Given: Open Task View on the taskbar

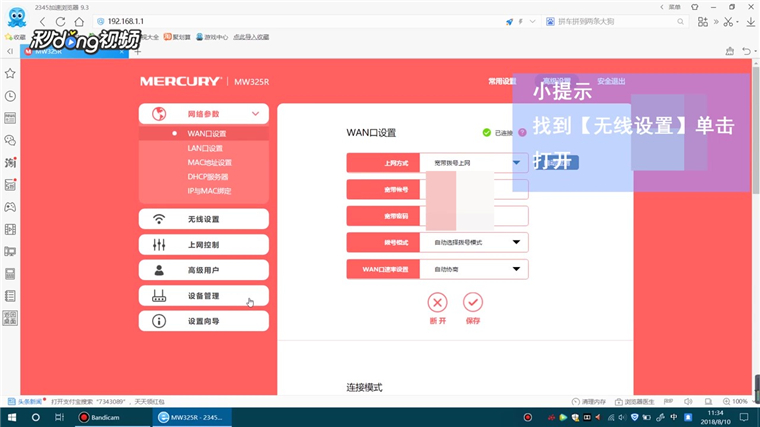Looking at the screenshot, I should (59, 417).
